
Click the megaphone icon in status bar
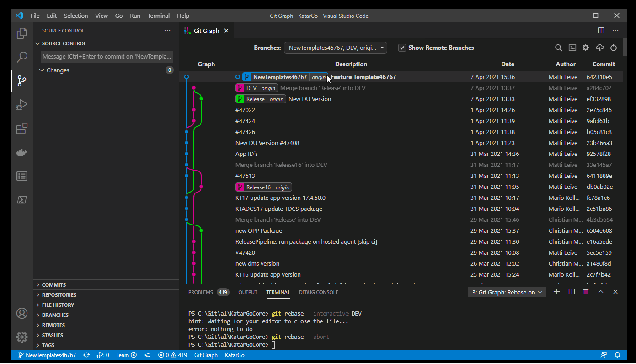click(148, 355)
